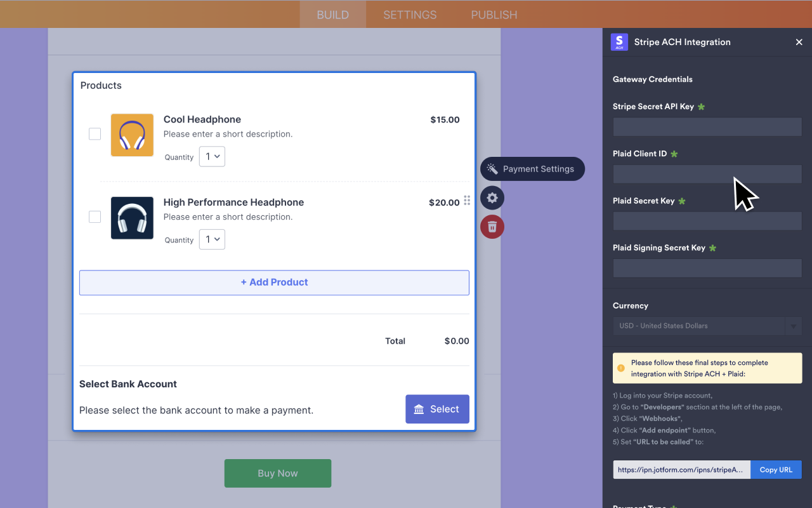Click inside the Stripe Secret API Key field
Image resolution: width=812 pixels, height=508 pixels.
click(707, 126)
